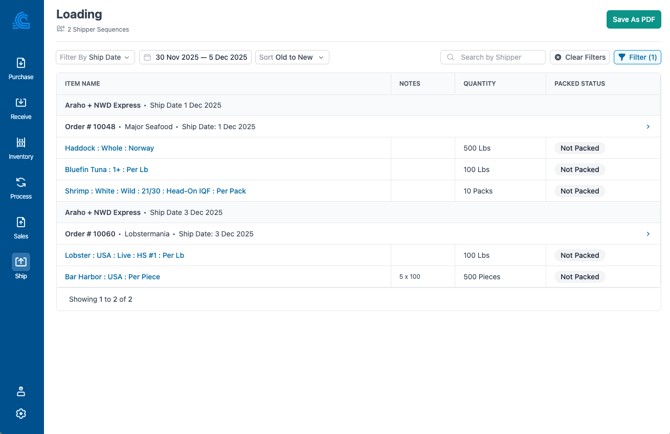Click Not Packed status for Bluefin Tuna

click(x=579, y=170)
